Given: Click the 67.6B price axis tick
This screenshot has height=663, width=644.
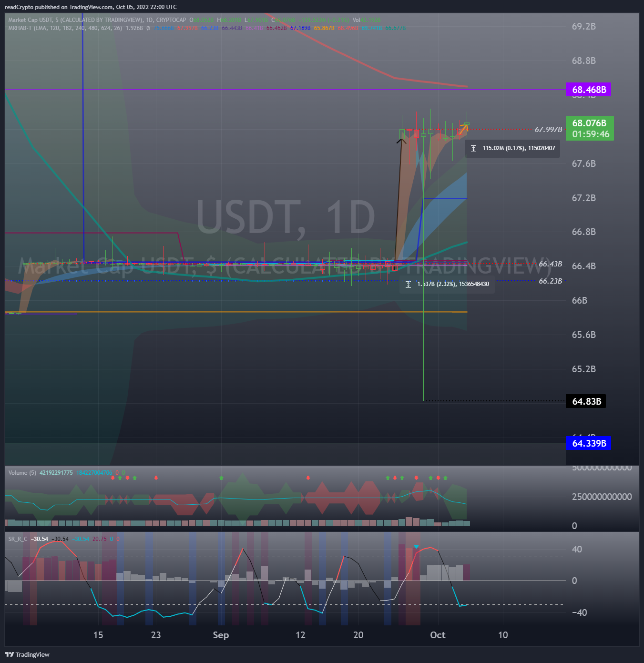Looking at the screenshot, I should pyautogui.click(x=584, y=163).
